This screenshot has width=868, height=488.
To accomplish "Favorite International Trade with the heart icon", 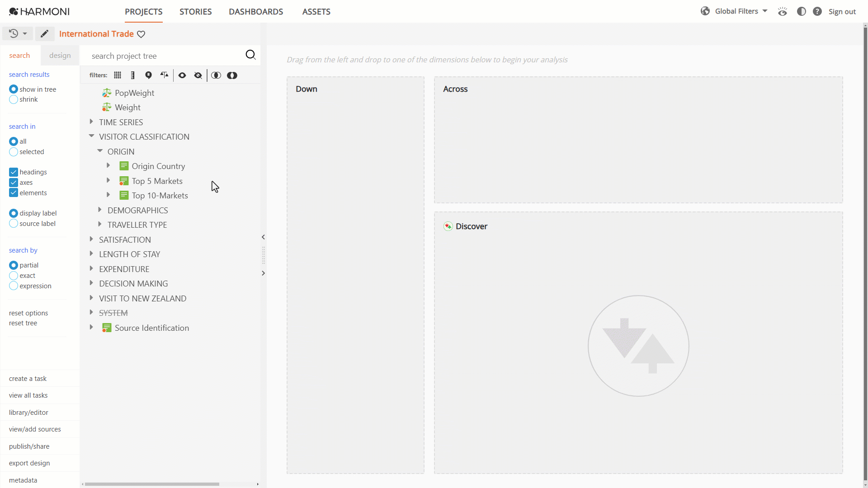I will (141, 34).
